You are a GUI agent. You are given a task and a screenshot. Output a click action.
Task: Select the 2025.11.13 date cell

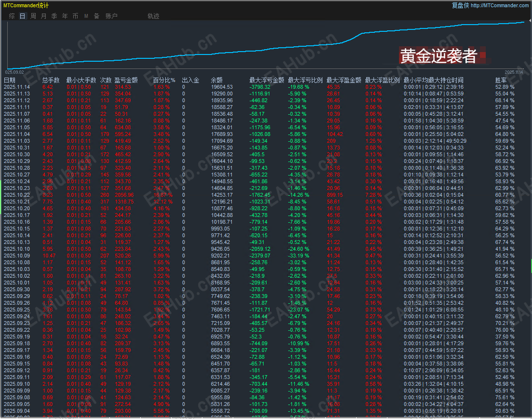click(x=17, y=94)
